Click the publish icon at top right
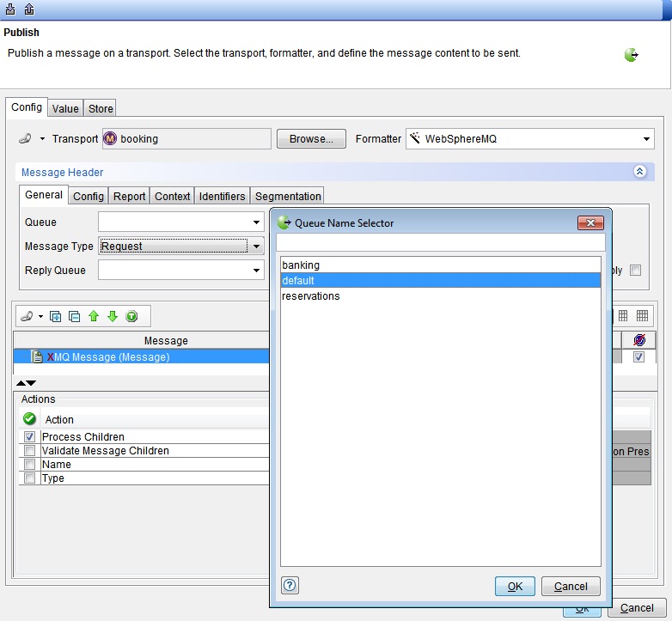This screenshot has width=672, height=621. click(632, 55)
